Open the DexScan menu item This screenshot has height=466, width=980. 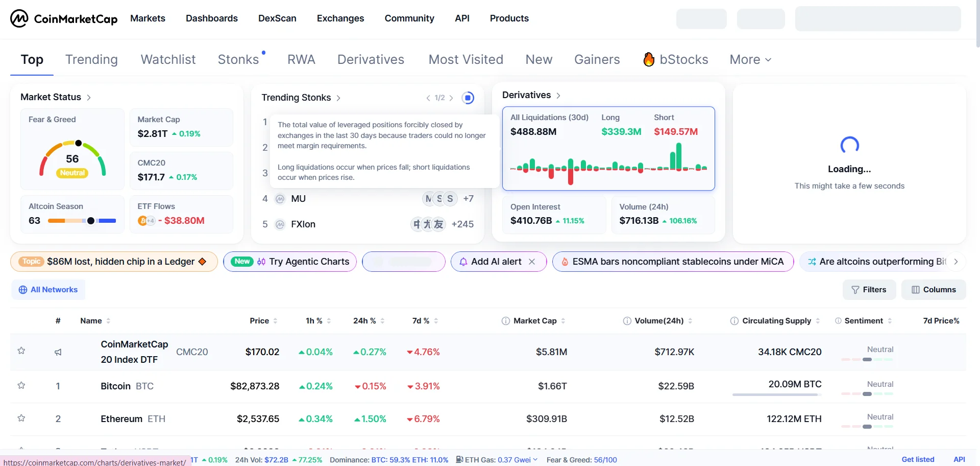(277, 18)
